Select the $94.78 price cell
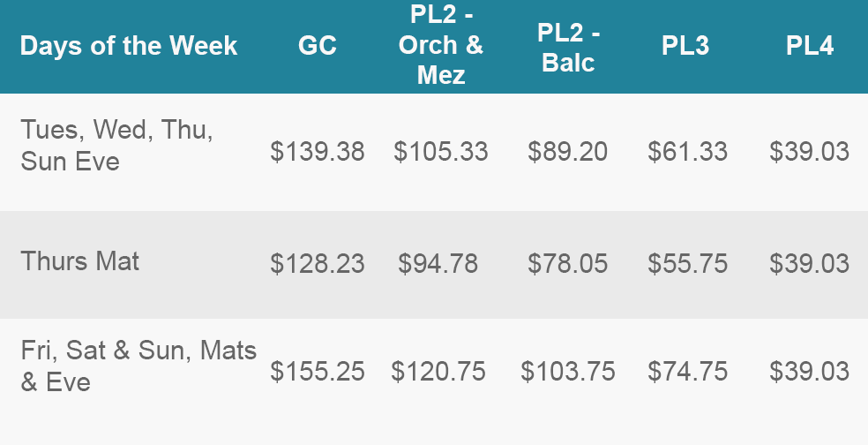The width and height of the screenshot is (868, 445). point(438,263)
